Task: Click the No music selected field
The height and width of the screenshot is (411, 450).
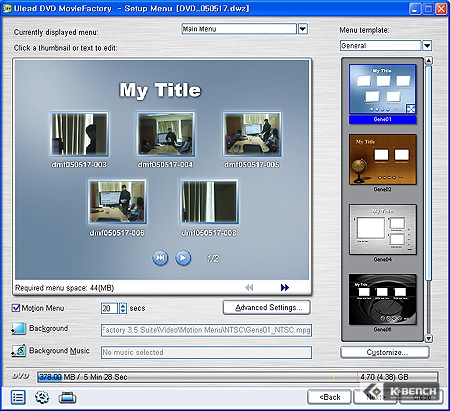Action: pyautogui.click(x=206, y=352)
